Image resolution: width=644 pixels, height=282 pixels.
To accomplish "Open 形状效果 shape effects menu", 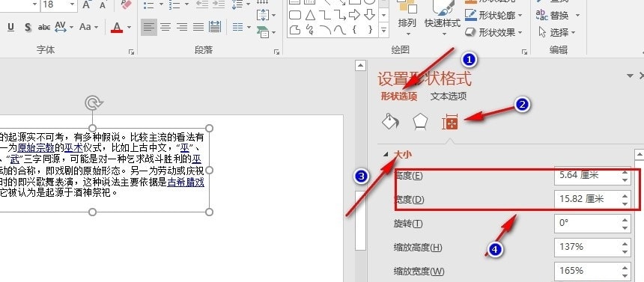I will coord(494,32).
